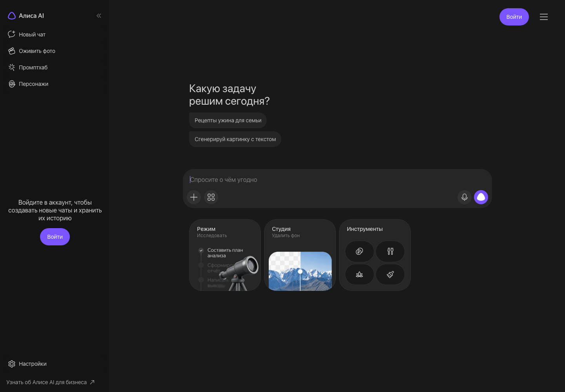Activate the microphone voice input

point(465,197)
